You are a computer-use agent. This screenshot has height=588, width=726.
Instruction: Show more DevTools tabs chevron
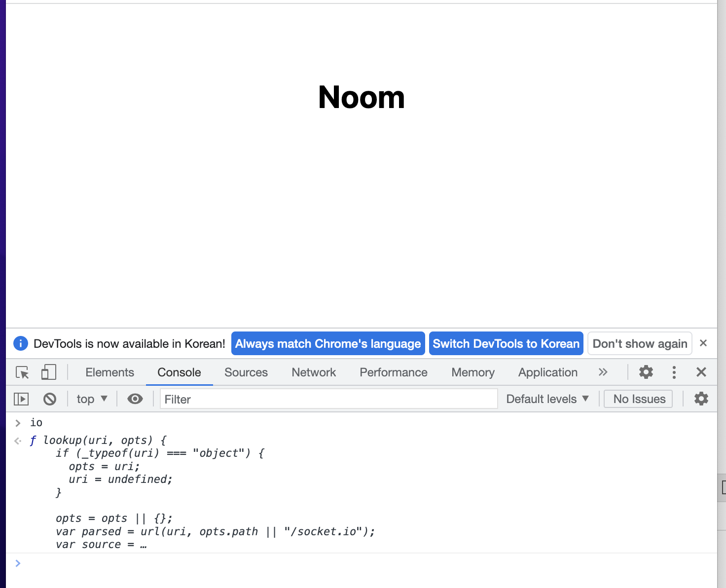point(603,372)
